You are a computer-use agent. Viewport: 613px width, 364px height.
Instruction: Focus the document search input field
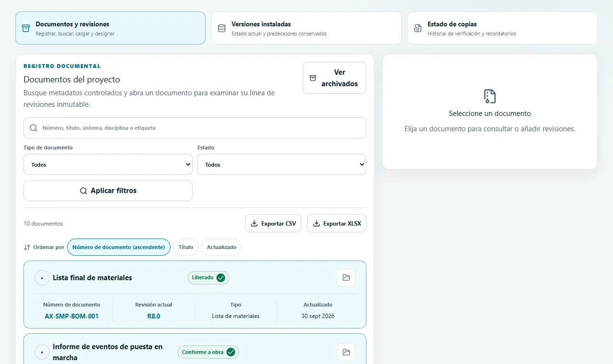pos(195,128)
